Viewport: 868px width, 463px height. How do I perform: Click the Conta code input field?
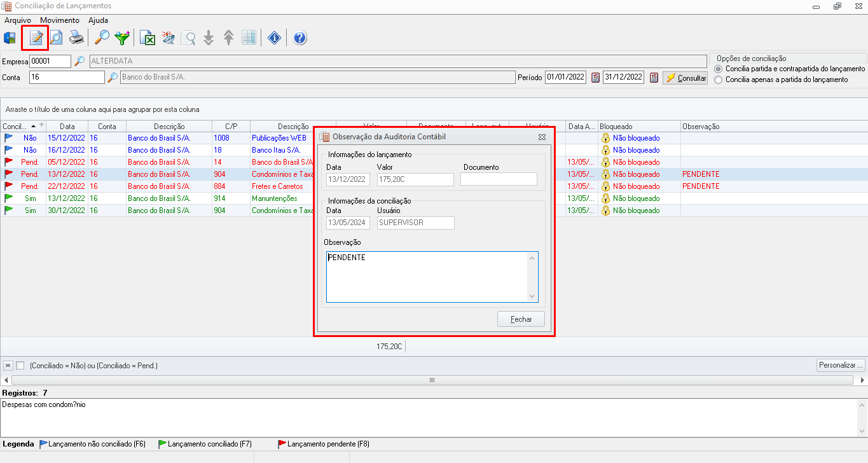pyautogui.click(x=67, y=78)
